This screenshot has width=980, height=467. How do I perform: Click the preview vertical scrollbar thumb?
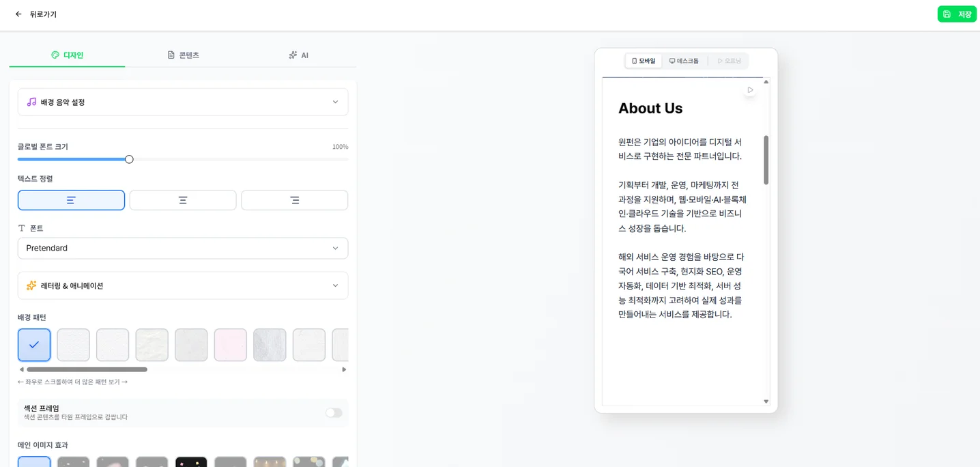click(x=766, y=160)
